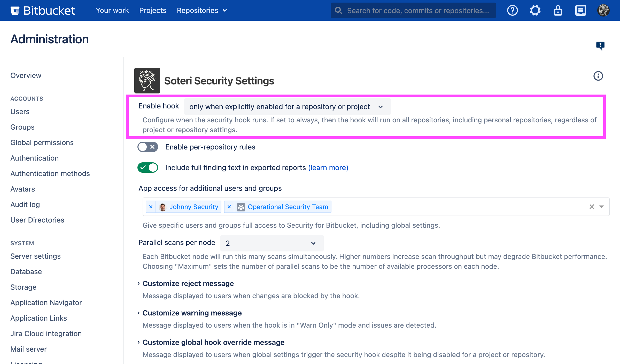
Task: Open the administration gear icon
Action: [535, 11]
